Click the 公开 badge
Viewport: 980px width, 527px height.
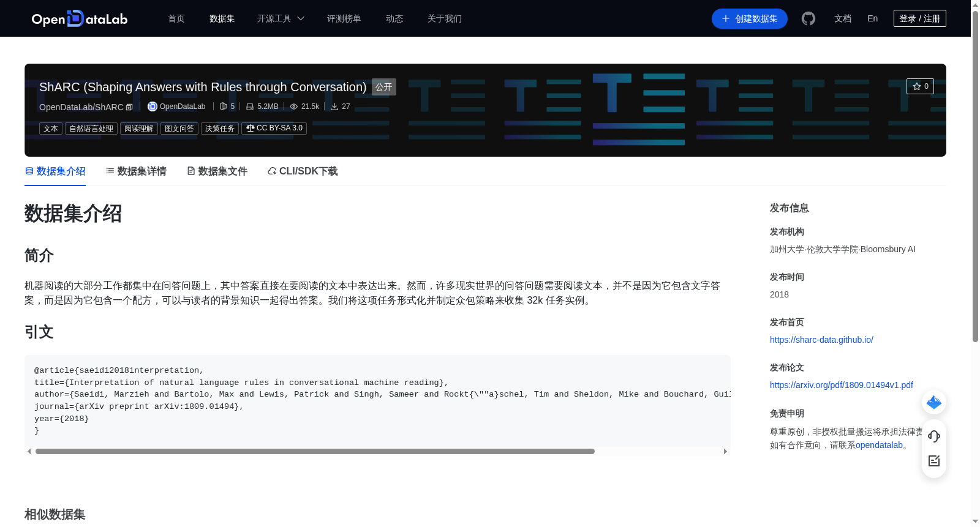384,87
